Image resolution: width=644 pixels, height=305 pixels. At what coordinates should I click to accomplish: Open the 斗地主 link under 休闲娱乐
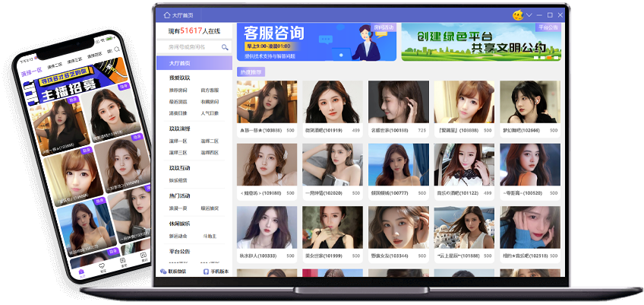coord(210,236)
